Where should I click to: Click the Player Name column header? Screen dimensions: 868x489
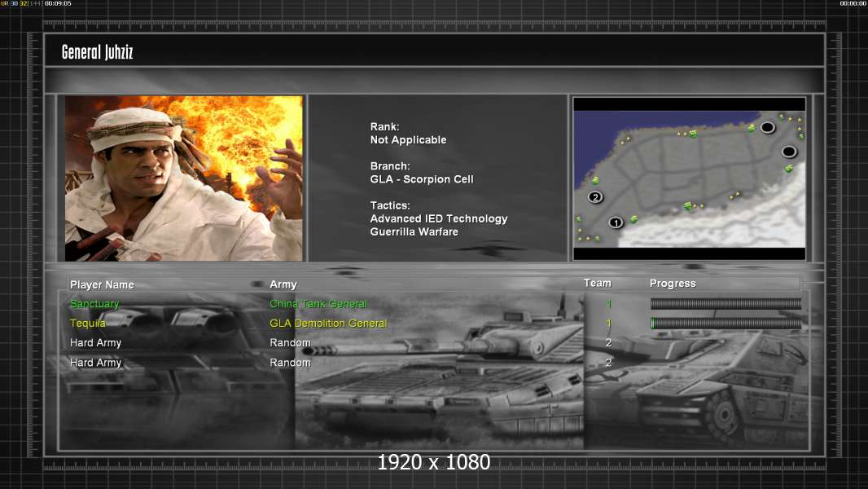pos(102,284)
